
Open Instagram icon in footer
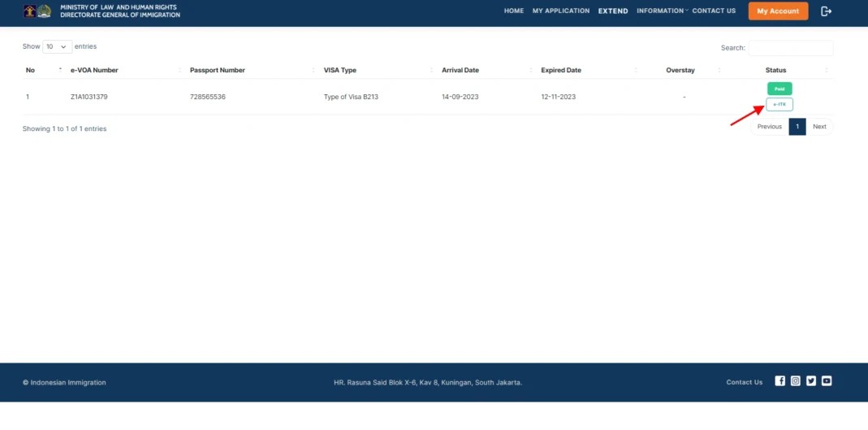click(796, 380)
